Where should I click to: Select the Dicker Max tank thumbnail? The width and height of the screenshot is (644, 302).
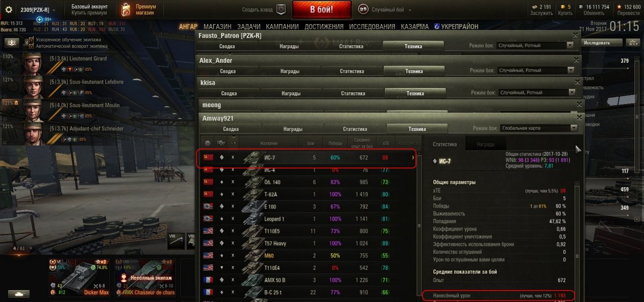pos(72,277)
